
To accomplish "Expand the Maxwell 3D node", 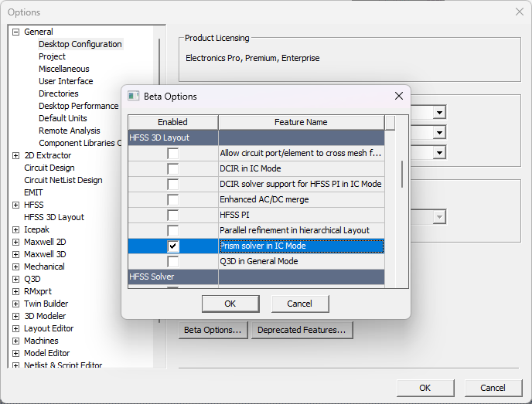I will point(15,255).
